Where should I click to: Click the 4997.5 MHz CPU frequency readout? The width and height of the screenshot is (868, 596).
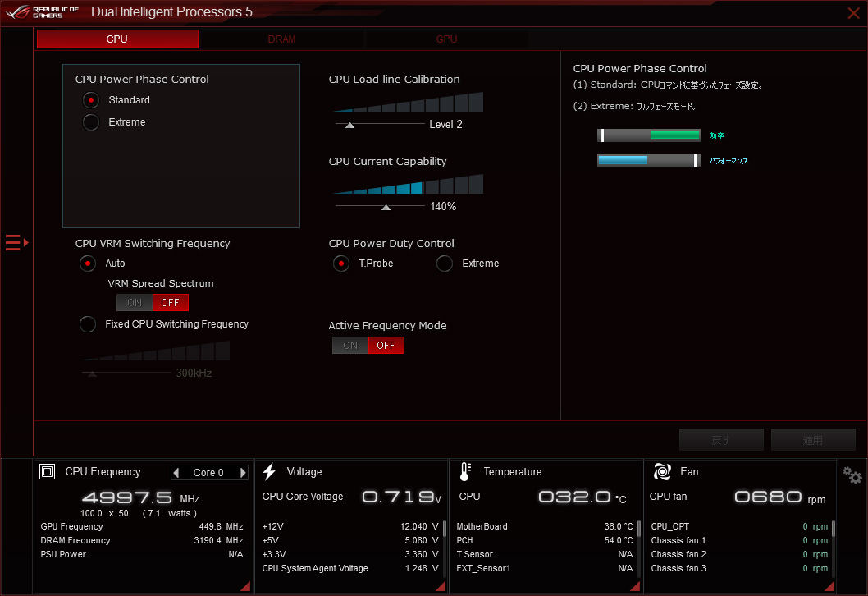(140, 497)
